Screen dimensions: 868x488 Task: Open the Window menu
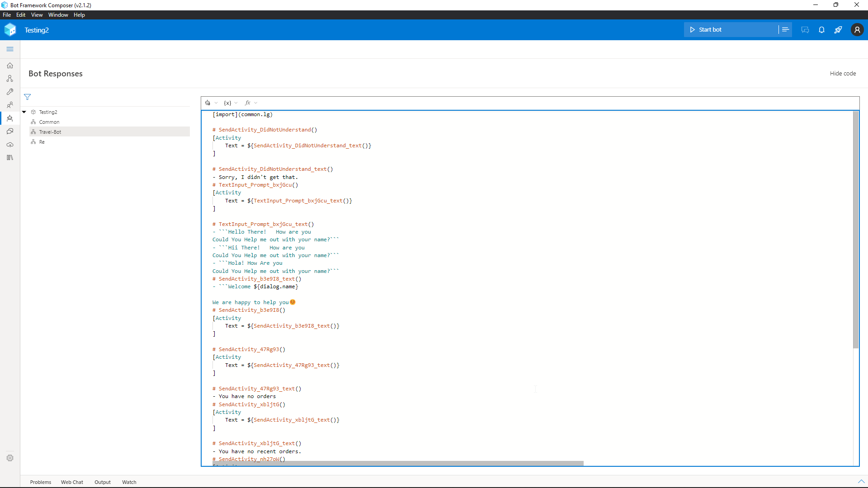(x=58, y=15)
